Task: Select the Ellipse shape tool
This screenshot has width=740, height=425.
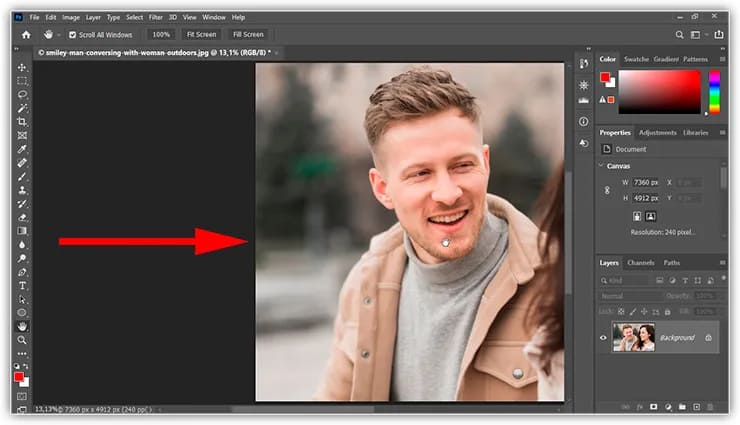Action: tap(22, 313)
